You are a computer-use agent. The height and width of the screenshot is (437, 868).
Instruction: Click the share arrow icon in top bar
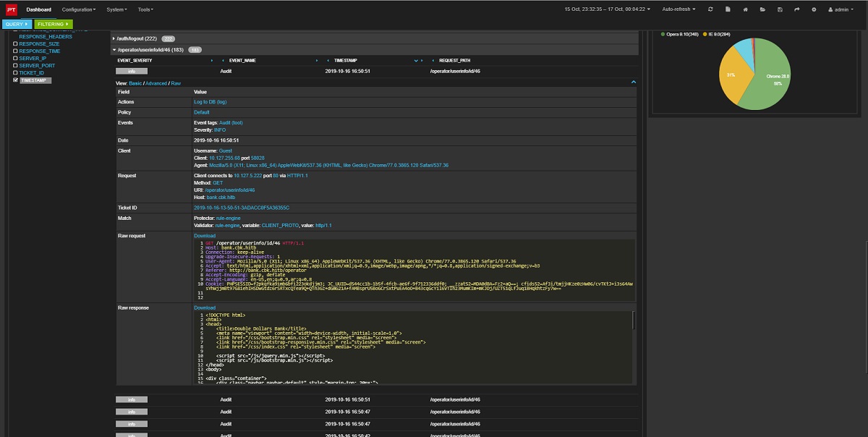pyautogui.click(x=797, y=9)
